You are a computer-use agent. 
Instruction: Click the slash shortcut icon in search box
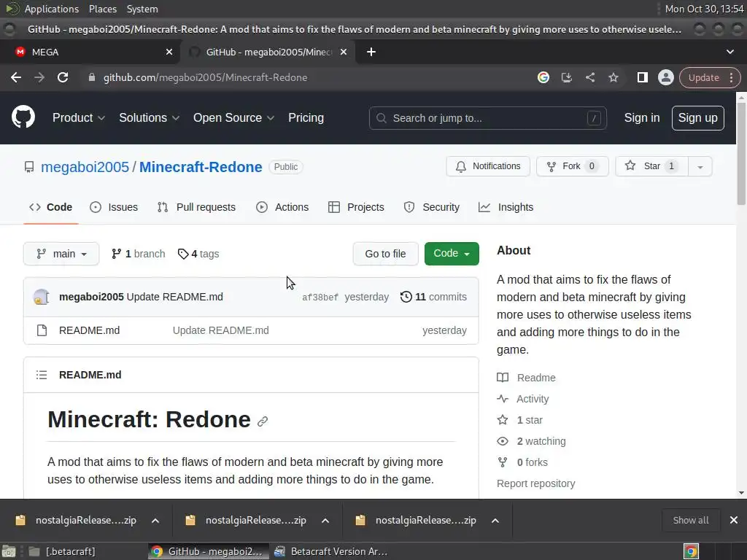tap(594, 118)
